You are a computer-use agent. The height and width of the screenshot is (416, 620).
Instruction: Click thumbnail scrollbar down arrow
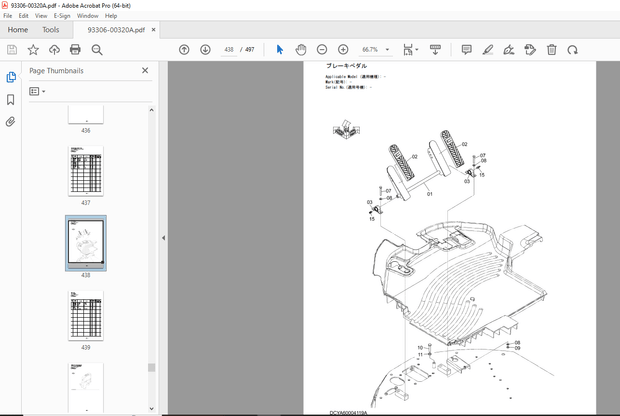pyautogui.click(x=151, y=408)
